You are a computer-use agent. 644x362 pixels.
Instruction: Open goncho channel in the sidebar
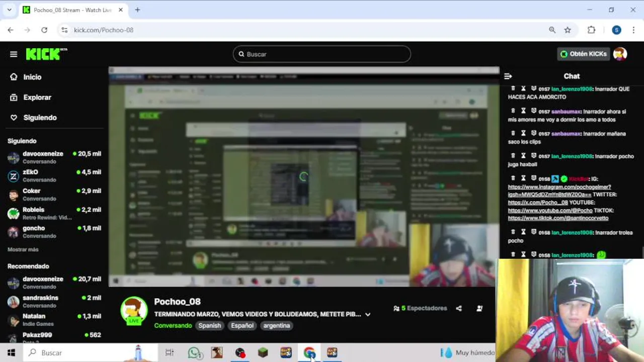click(54, 232)
